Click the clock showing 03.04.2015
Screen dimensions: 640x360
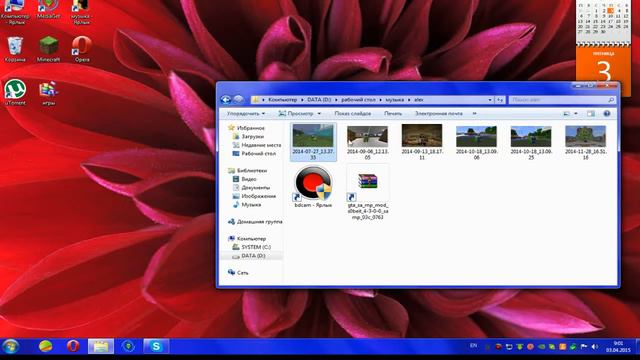tap(618, 347)
